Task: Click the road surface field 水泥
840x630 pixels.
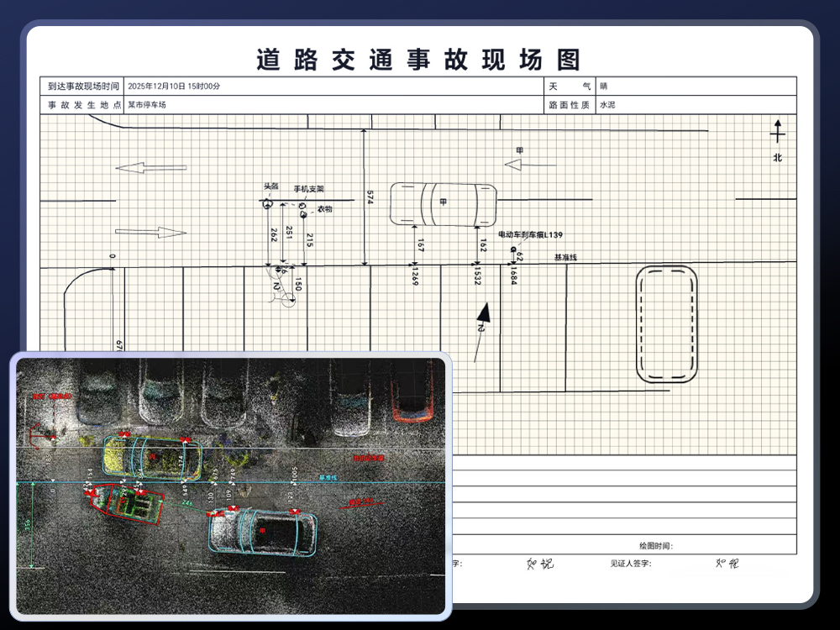Action: tap(606, 105)
